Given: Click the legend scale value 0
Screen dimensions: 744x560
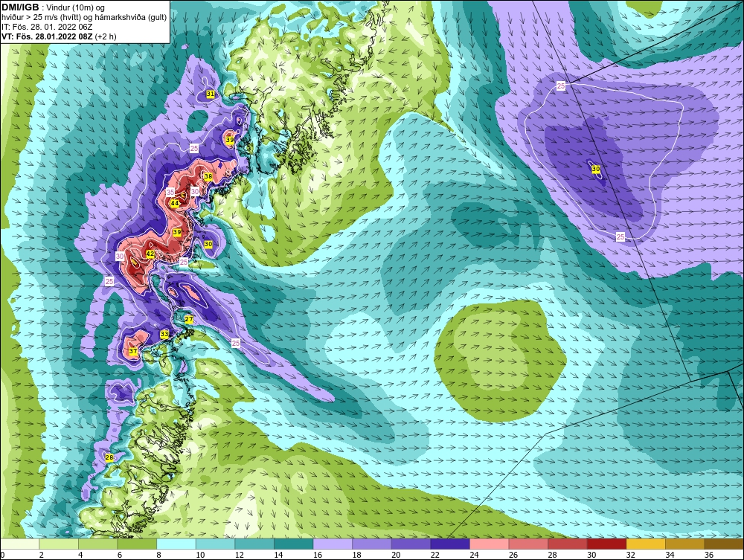Looking at the screenshot, I should pos(2,555).
